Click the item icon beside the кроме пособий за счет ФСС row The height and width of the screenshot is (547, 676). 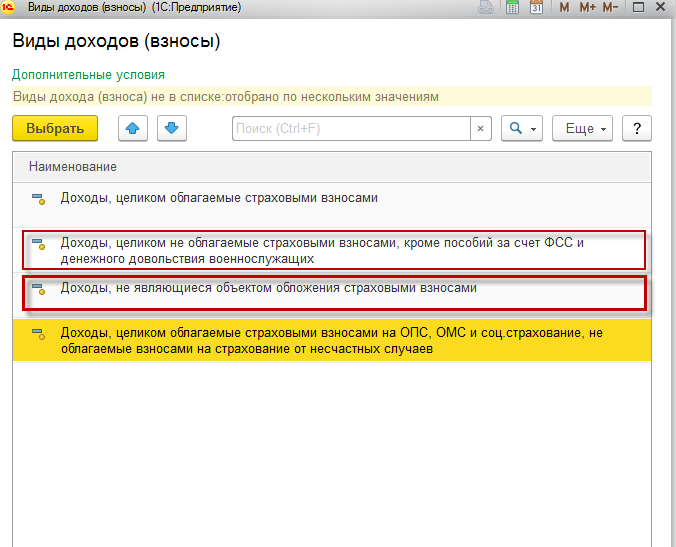pos(38,244)
